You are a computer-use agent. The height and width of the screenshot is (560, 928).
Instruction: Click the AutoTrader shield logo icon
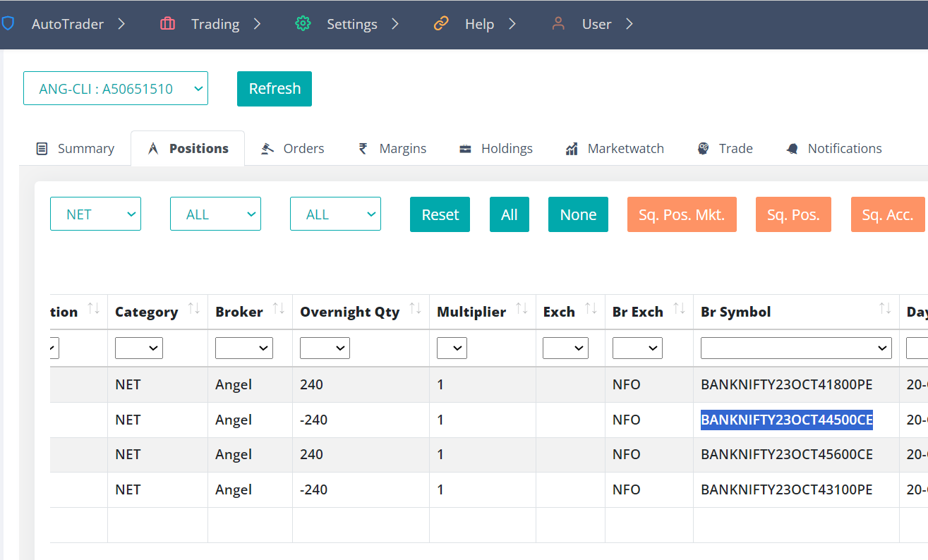pyautogui.click(x=8, y=24)
